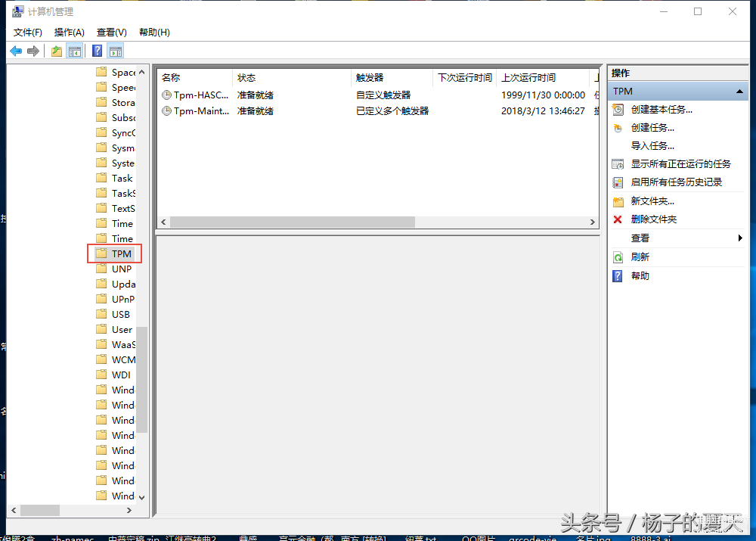The width and height of the screenshot is (756, 541).
Task: Click the task list horizontal scrollbar thumb
Action: pyautogui.click(x=292, y=222)
